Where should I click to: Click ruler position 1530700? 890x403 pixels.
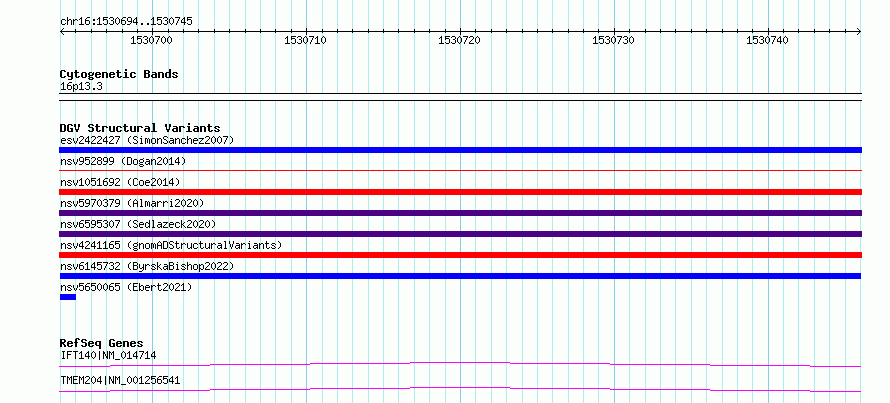pyautogui.click(x=152, y=40)
